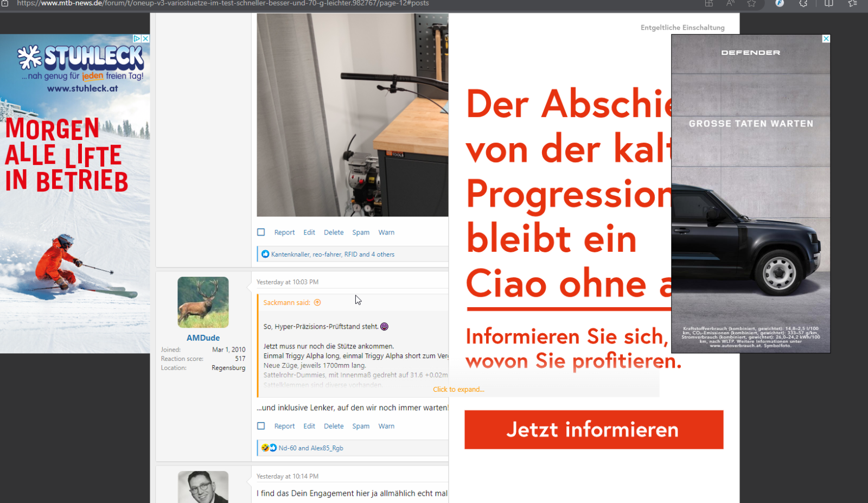Edit AMDude's post
This screenshot has height=503, width=868.
tap(309, 426)
